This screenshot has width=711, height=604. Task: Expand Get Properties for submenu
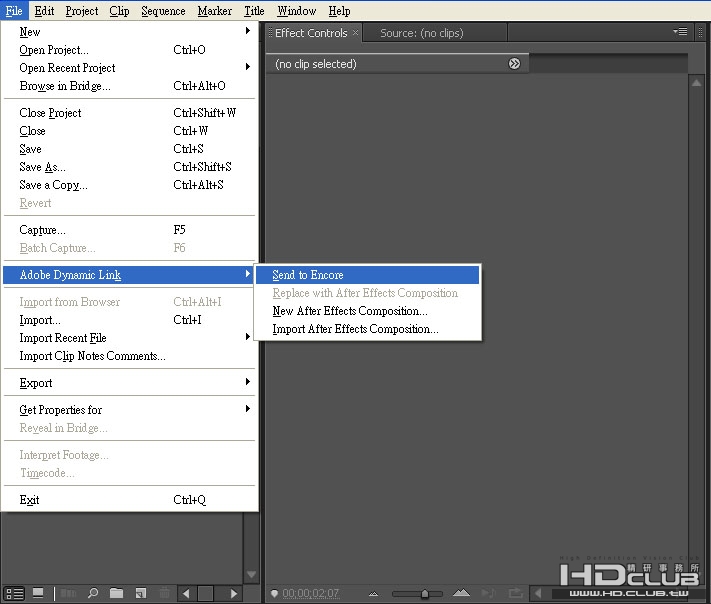click(x=248, y=409)
